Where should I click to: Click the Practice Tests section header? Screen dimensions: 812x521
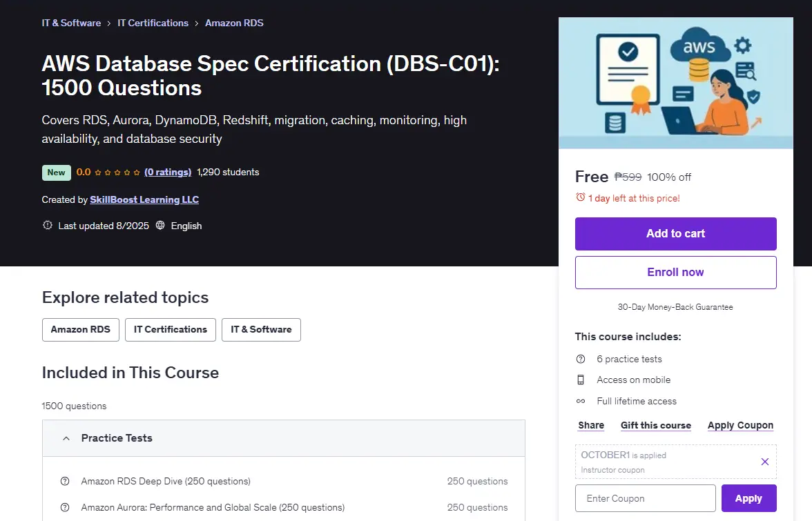[284, 438]
